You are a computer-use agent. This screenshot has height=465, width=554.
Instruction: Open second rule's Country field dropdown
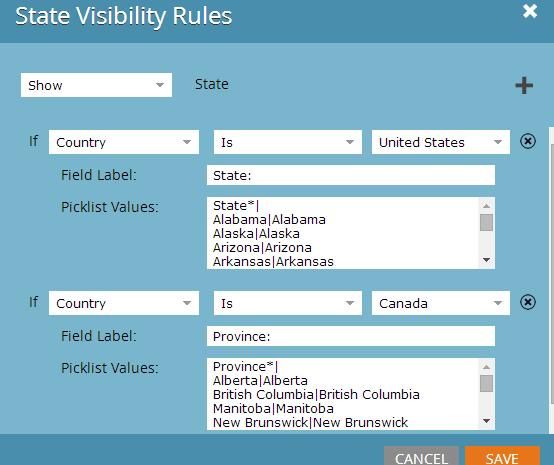124,303
